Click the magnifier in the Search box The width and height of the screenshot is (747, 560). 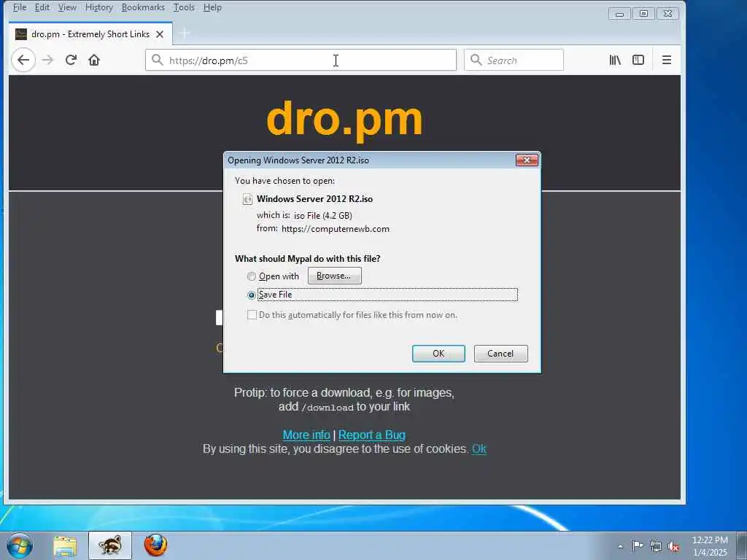coord(476,60)
